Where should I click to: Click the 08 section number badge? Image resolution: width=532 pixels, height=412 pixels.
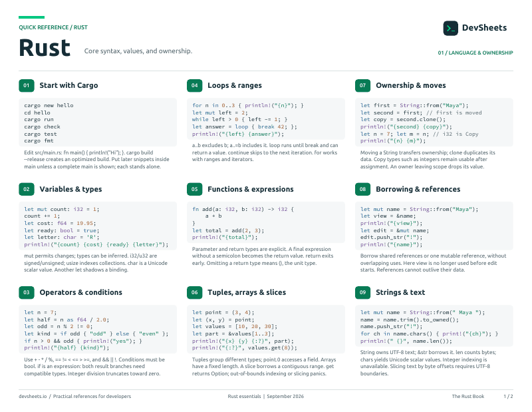coord(362,189)
